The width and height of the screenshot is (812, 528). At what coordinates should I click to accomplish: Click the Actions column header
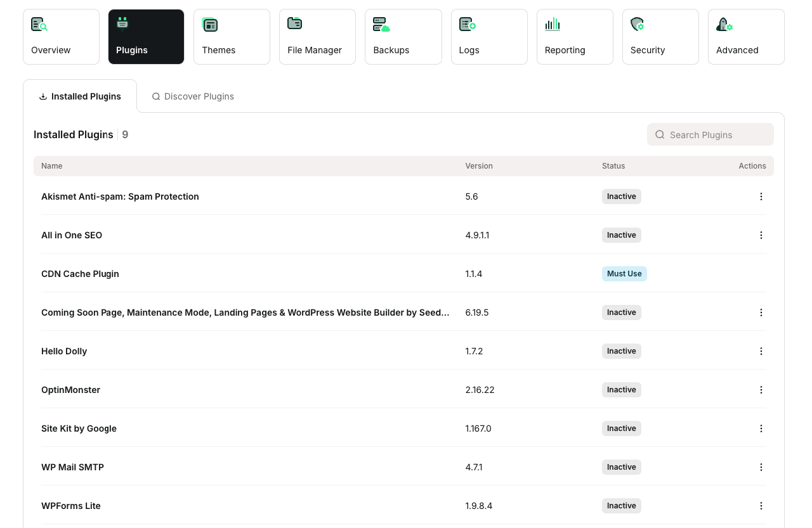752,166
